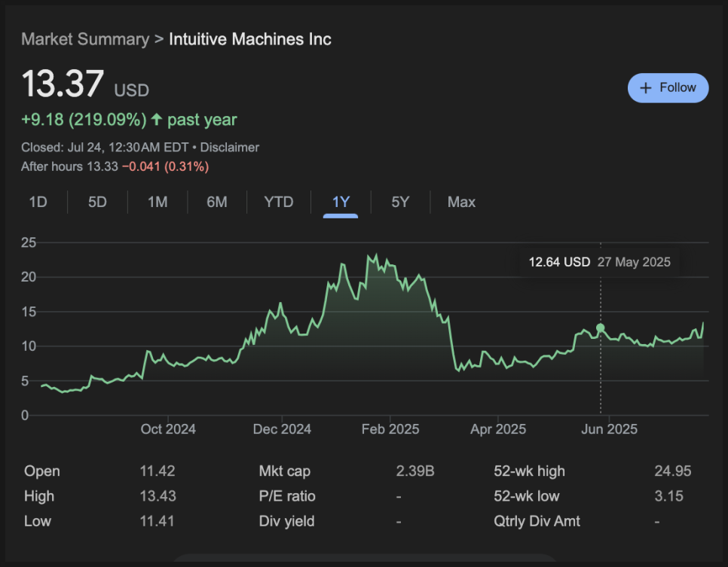Screen dimensions: 728x567
Task: Select the 1Y time range tab
Action: 341,202
